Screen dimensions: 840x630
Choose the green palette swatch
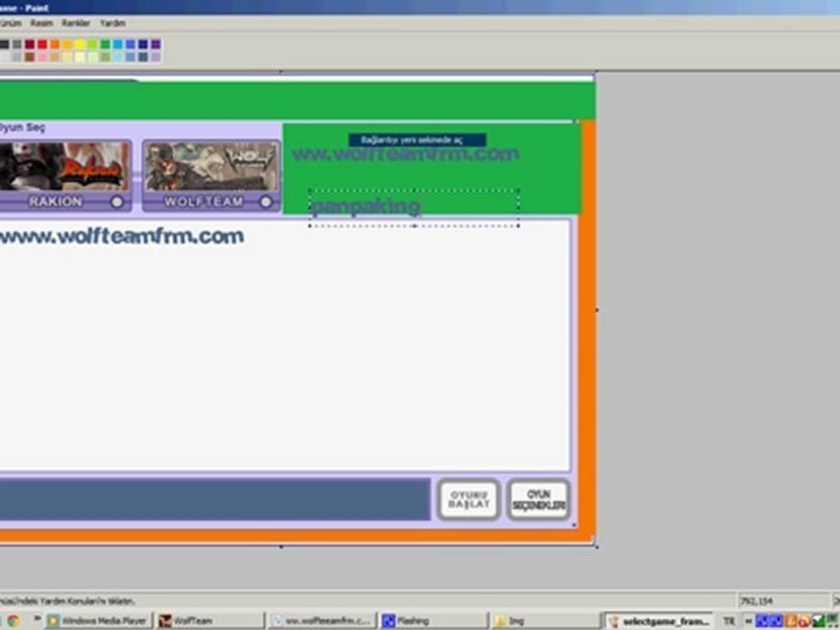105,44
